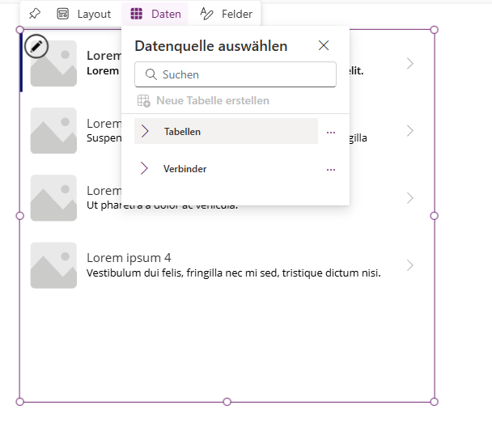Expand the Tabellen section
Image resolution: width=492 pixels, height=448 pixels.
pos(145,131)
